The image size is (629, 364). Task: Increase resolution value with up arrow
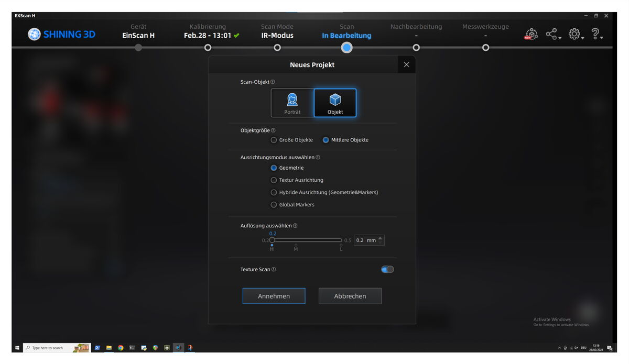tap(381, 238)
